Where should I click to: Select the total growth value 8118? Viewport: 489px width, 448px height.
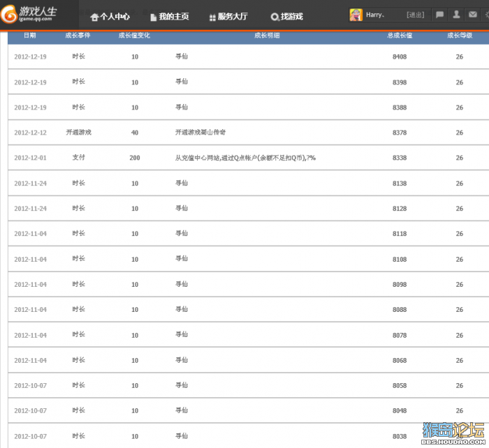tap(400, 234)
